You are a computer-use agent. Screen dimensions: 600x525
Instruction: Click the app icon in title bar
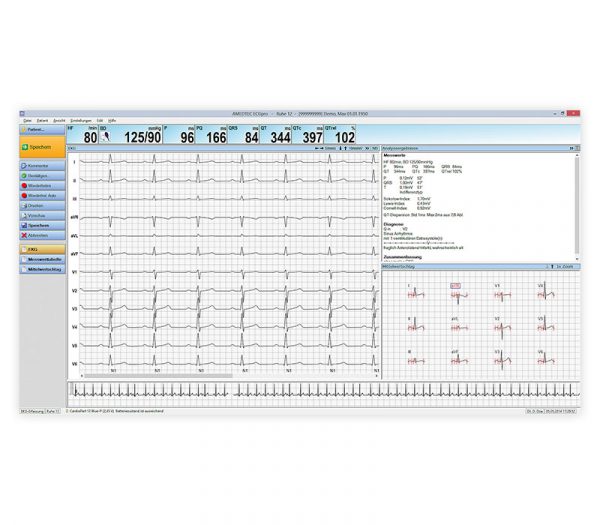[x=22, y=114]
